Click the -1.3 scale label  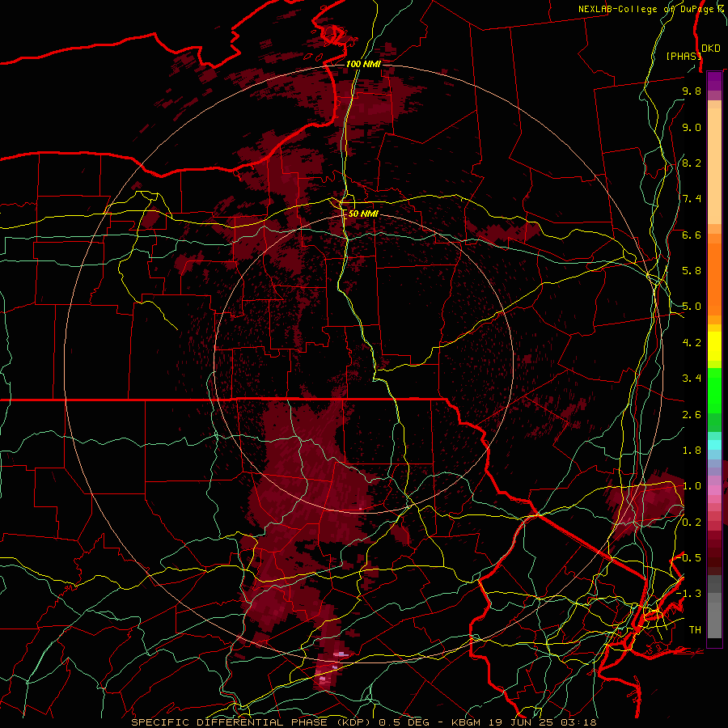click(689, 594)
